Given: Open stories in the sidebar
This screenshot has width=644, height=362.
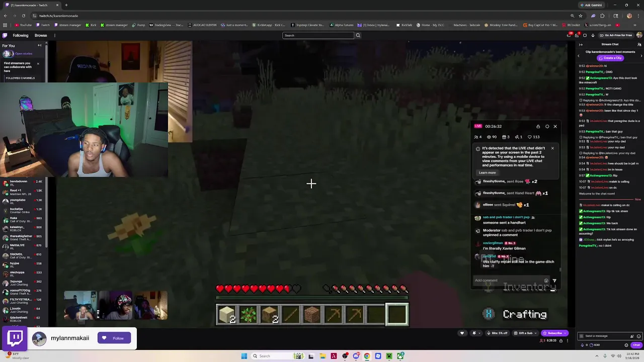Looking at the screenshot, I should 23,53.
